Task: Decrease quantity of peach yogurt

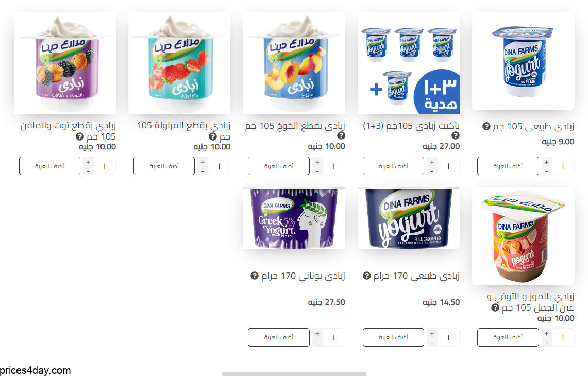Action: [317, 171]
